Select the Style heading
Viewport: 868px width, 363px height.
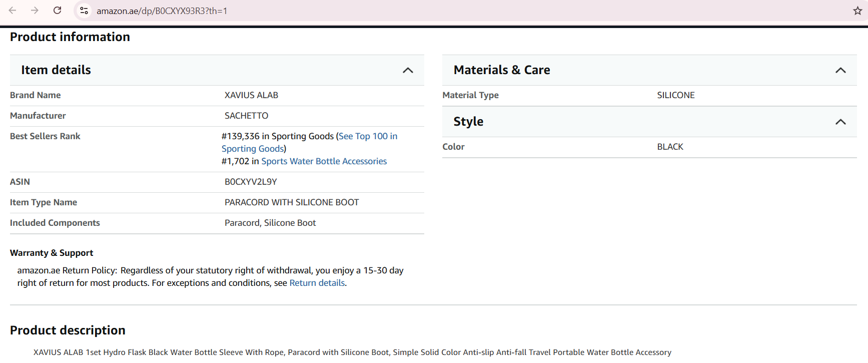click(468, 122)
